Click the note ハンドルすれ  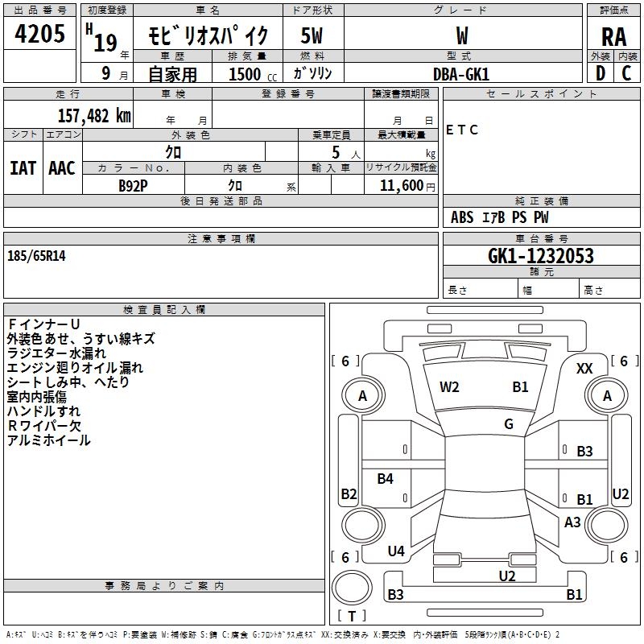(x=44, y=411)
